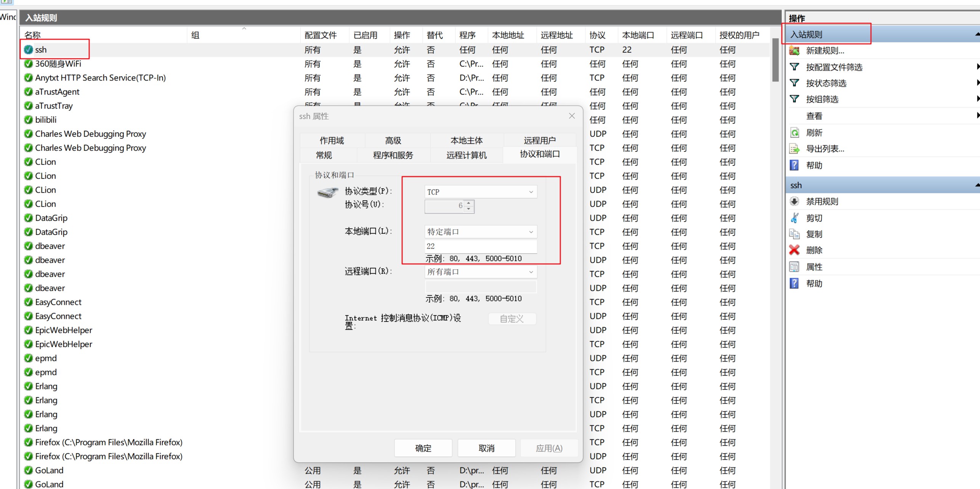Expand 按配置文件筛选 submenu arrow
The width and height of the screenshot is (980, 489).
[978, 67]
